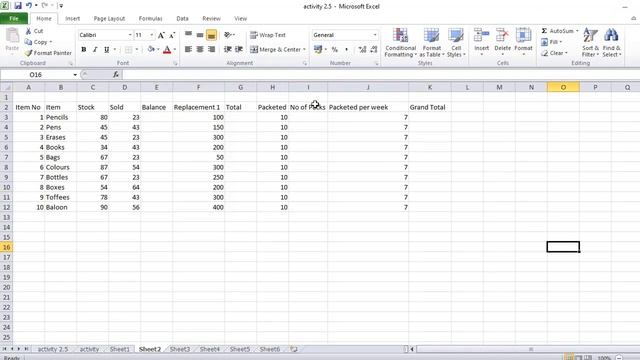Image resolution: width=640 pixels, height=360 pixels.
Task: Increase font size with large A icon
Action: coord(161,36)
